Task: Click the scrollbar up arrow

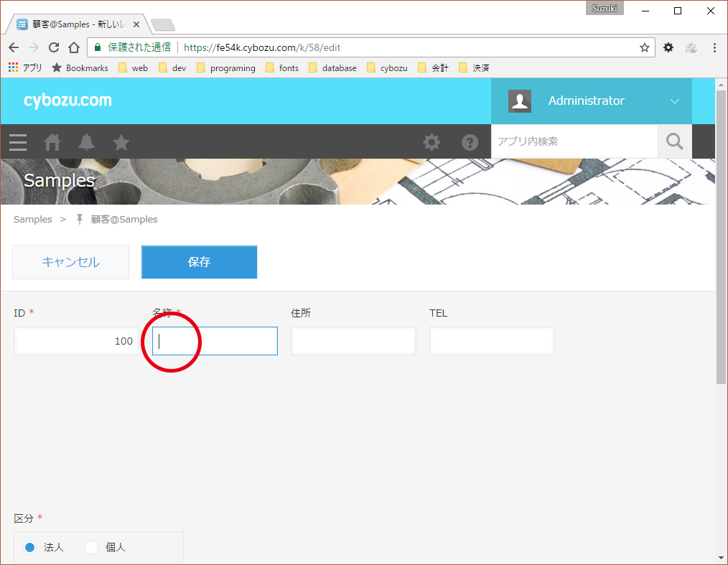Action: pos(721,85)
